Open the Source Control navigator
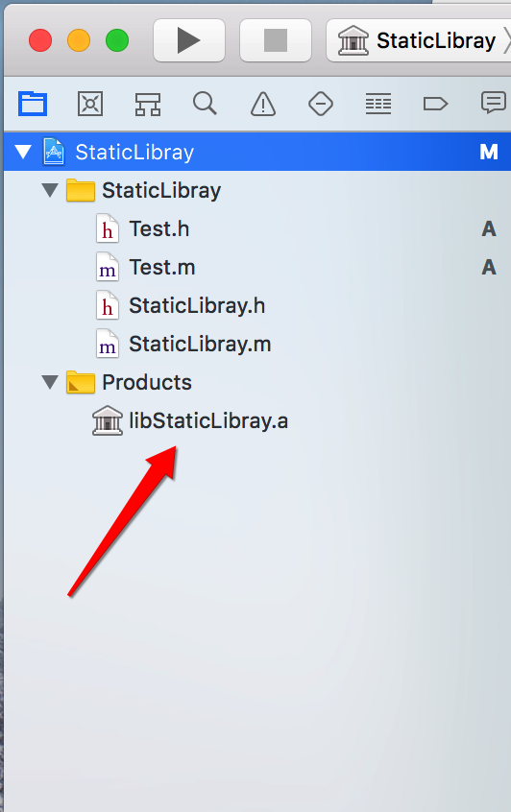 90,104
